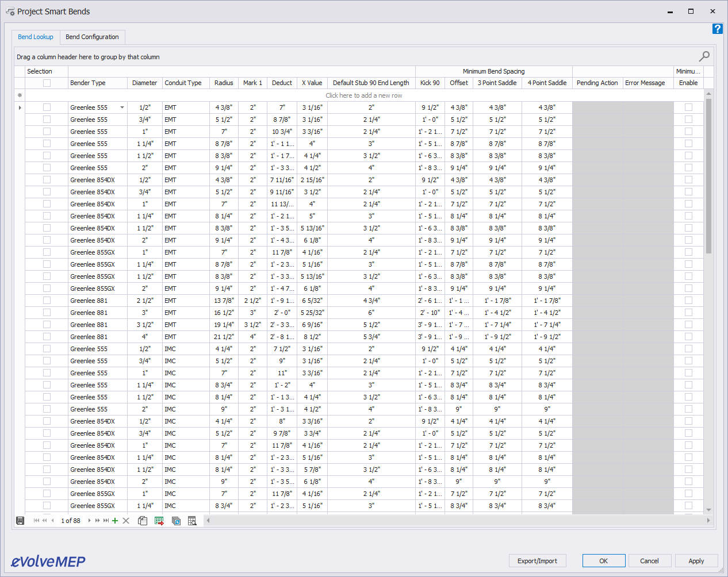Click the Deduct column header
728x577 pixels.
(x=282, y=83)
